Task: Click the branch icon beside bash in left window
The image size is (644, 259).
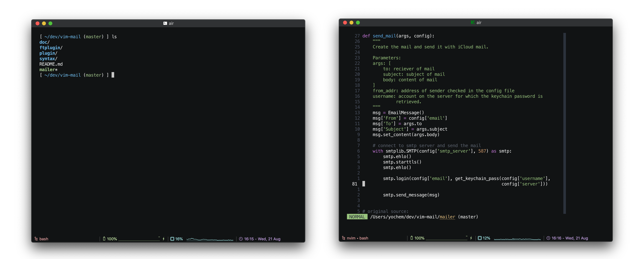Action: (x=36, y=239)
